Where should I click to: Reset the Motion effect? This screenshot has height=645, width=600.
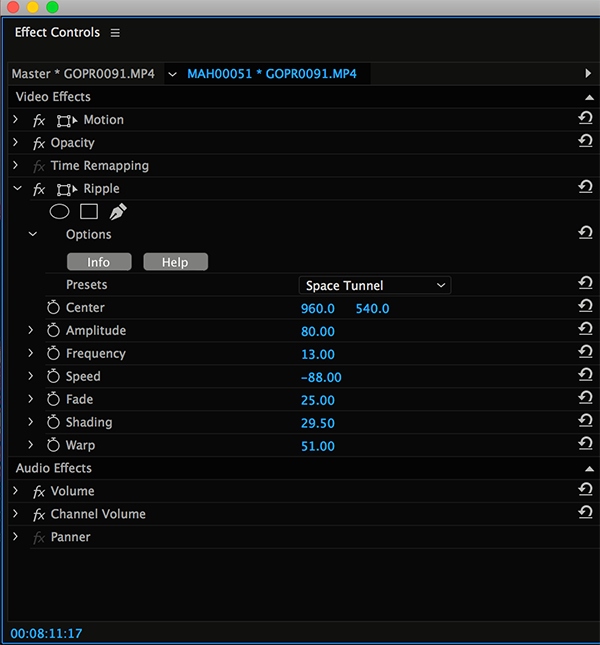point(585,119)
